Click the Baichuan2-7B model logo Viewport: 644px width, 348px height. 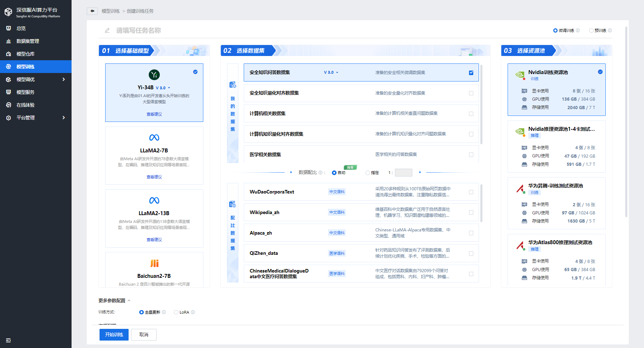coord(154,263)
